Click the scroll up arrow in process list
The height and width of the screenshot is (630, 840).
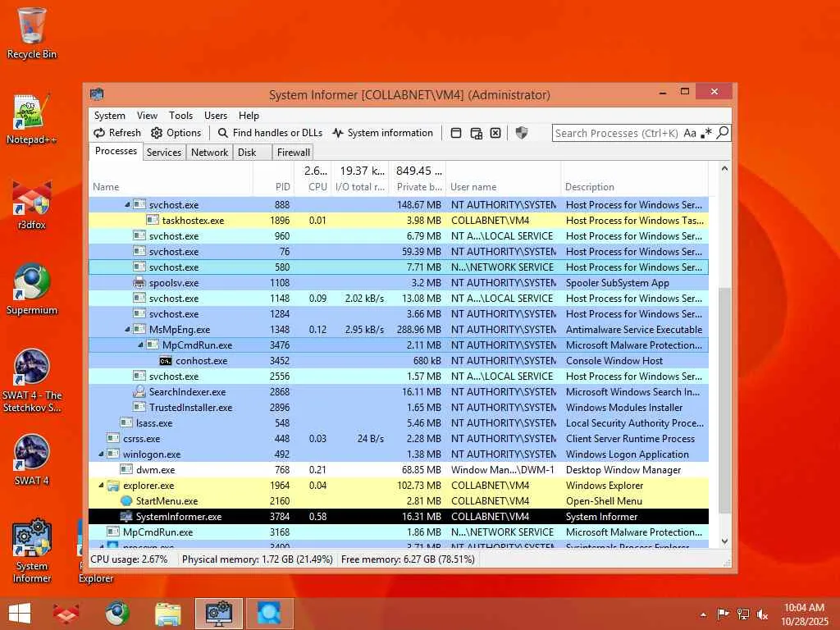coord(724,169)
